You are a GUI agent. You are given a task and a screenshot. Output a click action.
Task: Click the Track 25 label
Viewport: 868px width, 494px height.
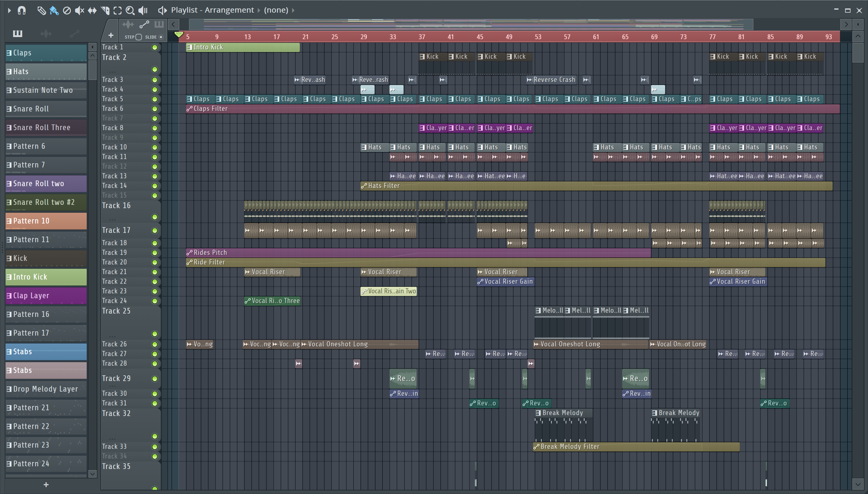[116, 311]
